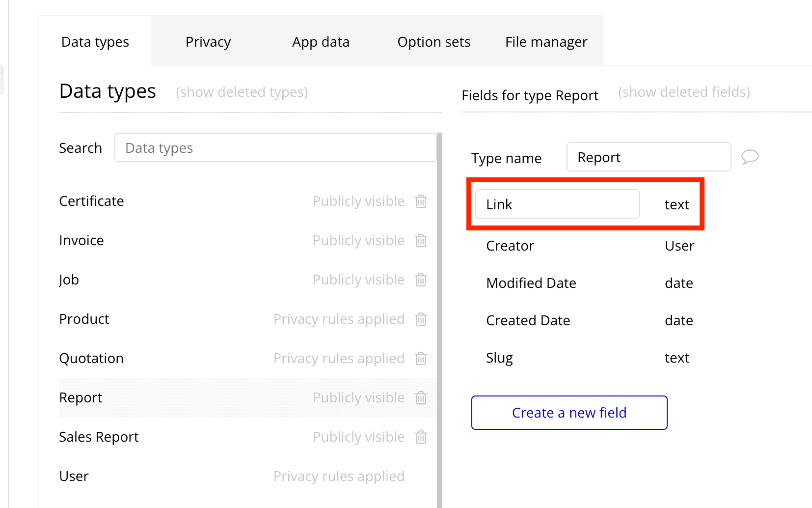Click show deleted fields link

[x=684, y=92]
